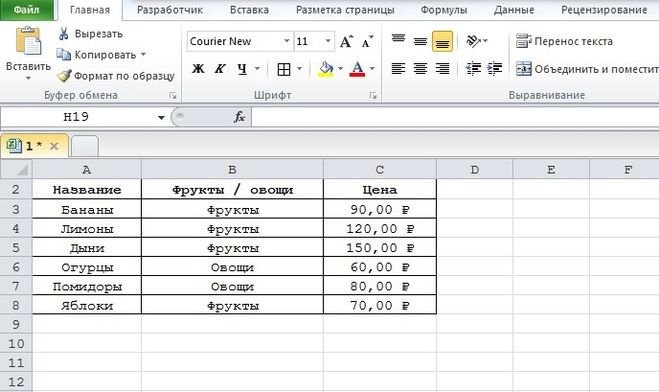
Task: Select cell with Бананы in column A
Action: pyautogui.click(x=87, y=209)
